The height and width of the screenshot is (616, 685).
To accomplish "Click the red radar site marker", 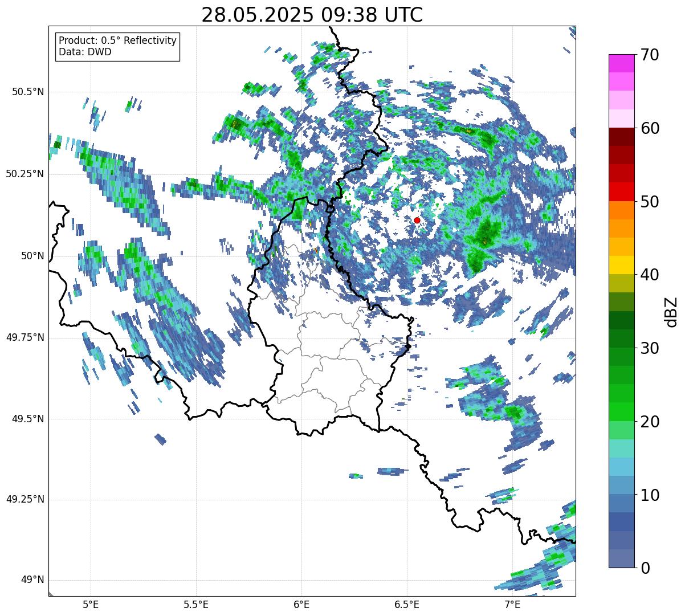I will (x=417, y=220).
